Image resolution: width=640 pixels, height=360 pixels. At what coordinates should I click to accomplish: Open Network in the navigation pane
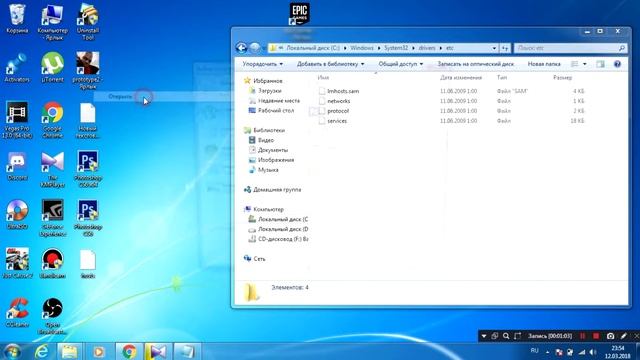click(259, 258)
